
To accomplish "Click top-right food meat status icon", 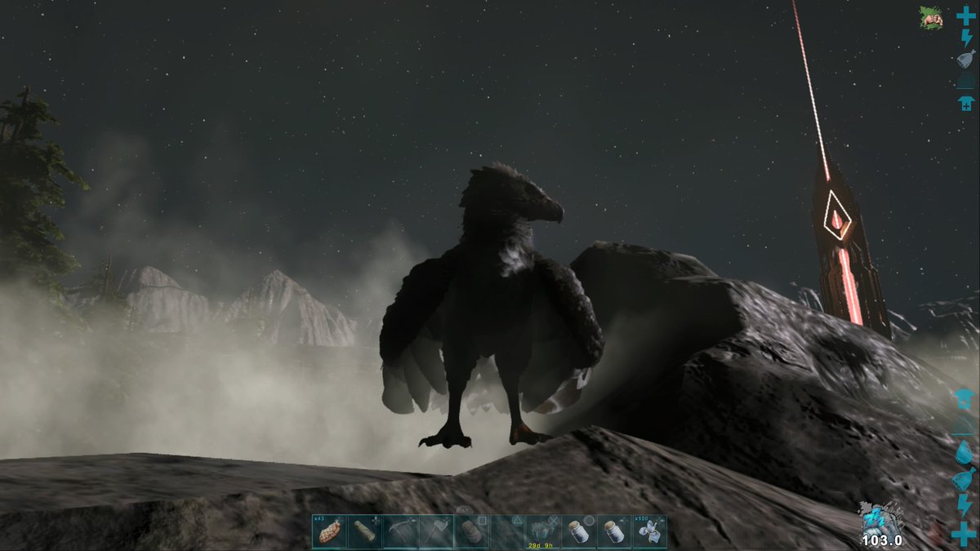I will pyautogui.click(x=966, y=59).
